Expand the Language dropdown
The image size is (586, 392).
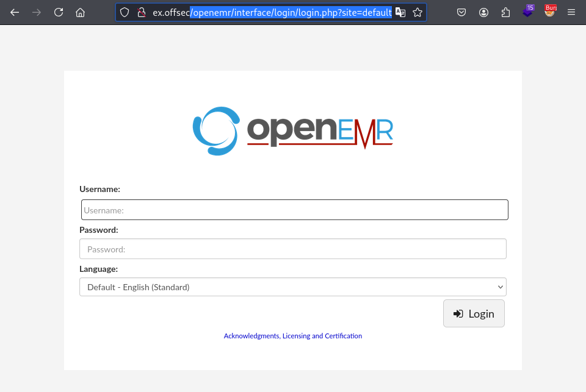click(x=293, y=287)
